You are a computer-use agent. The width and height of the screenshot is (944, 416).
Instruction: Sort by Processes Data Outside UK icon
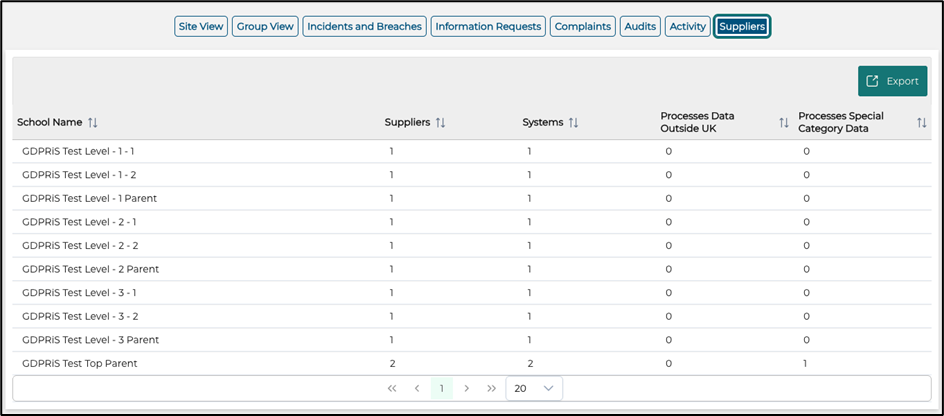[784, 122]
